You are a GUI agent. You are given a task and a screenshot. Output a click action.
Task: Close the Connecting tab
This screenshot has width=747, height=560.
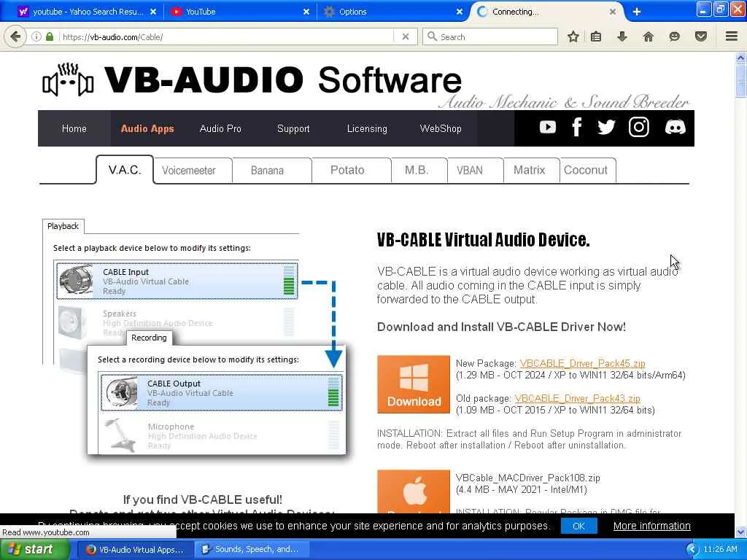click(x=613, y=12)
